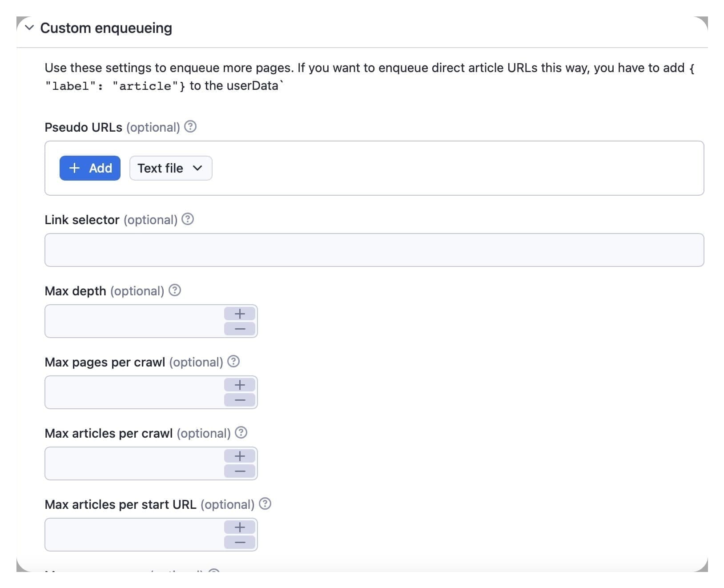
Task: Decrement the Max depth value
Action: tap(239, 328)
